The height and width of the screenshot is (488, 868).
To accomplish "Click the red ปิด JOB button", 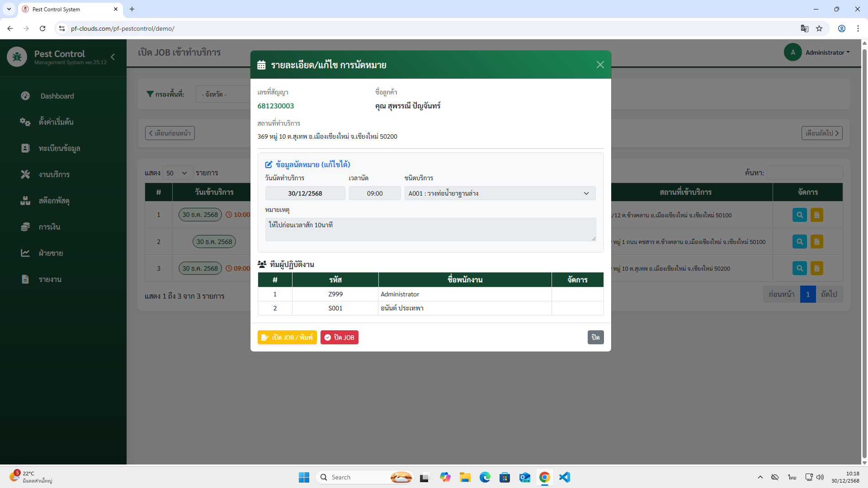I will click(x=339, y=338).
